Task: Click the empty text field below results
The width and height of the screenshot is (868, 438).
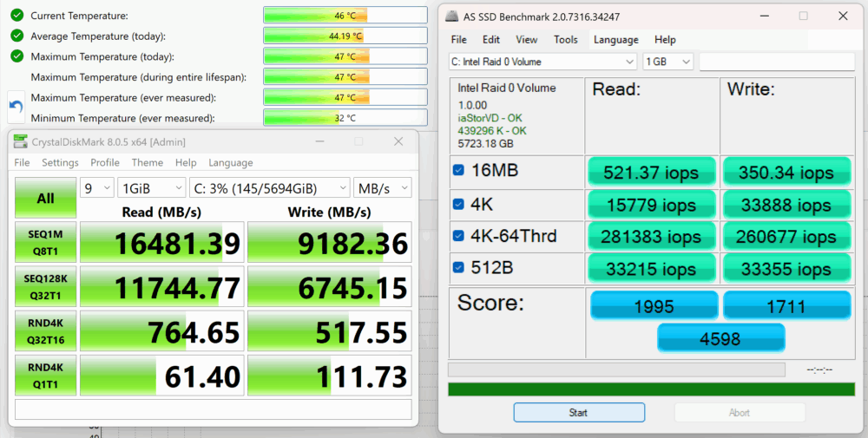Action: pos(214,409)
